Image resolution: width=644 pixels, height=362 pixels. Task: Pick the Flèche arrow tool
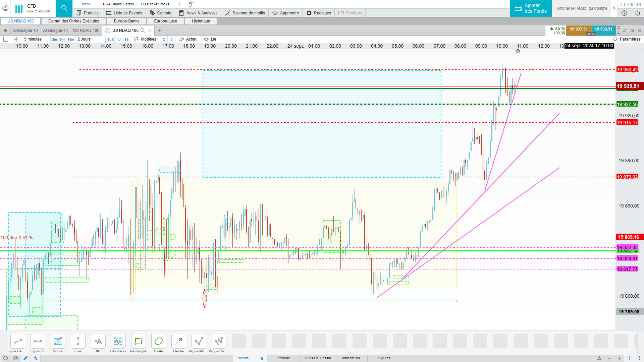click(x=178, y=342)
